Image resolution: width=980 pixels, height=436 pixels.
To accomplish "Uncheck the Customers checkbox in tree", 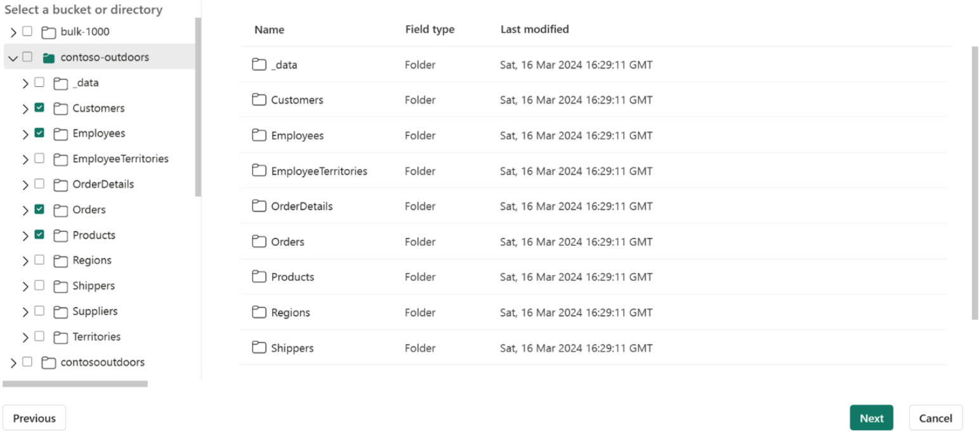I will point(39,108).
